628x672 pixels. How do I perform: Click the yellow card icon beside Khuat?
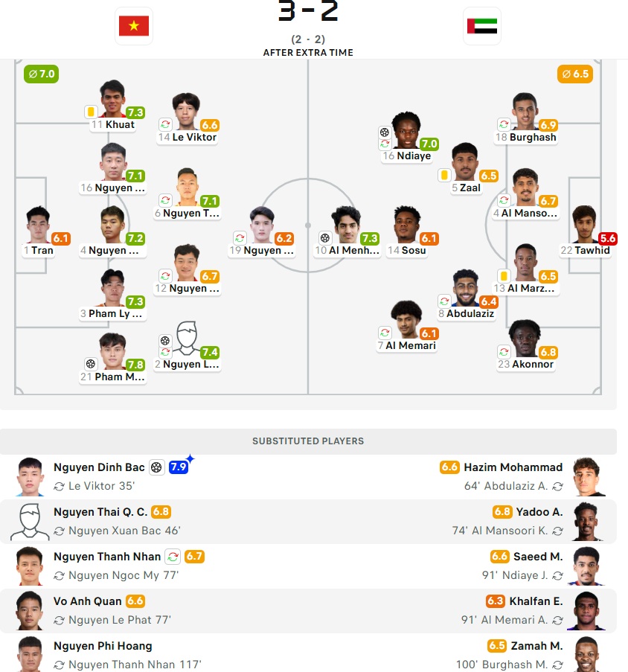91,112
